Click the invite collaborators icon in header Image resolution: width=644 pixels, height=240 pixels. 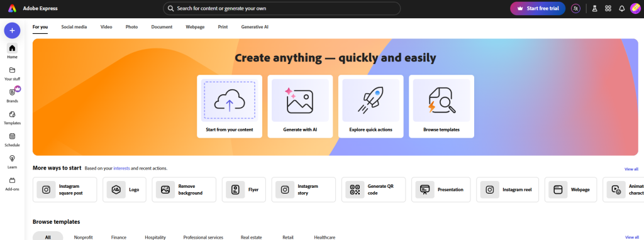click(x=576, y=8)
